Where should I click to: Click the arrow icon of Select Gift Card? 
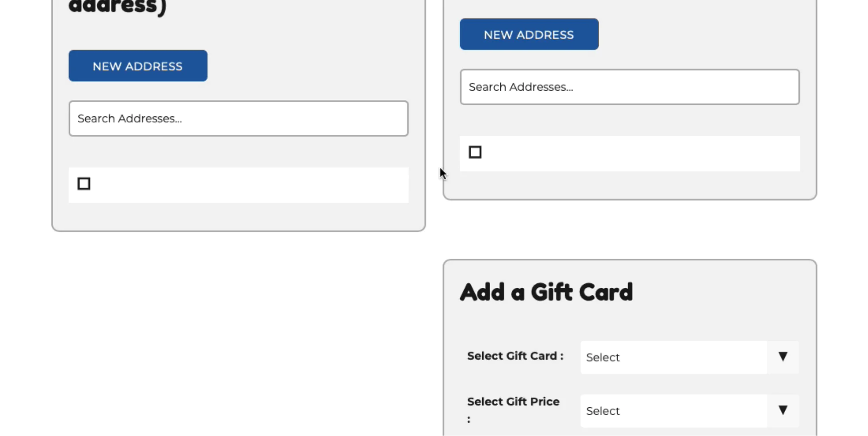pos(783,357)
